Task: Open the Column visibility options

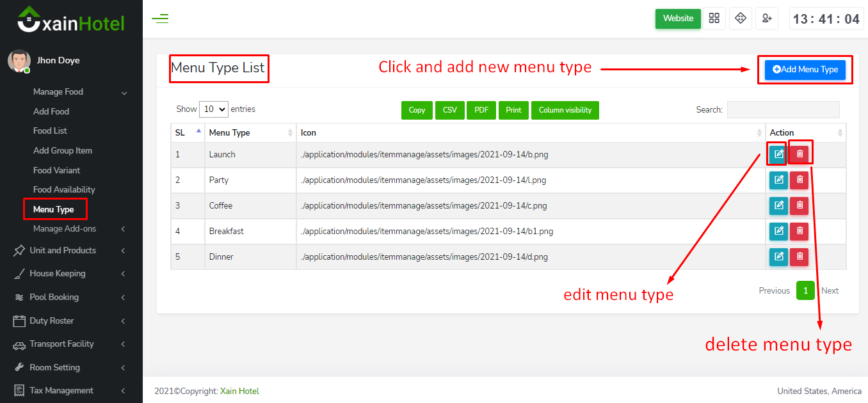Action: tap(565, 110)
